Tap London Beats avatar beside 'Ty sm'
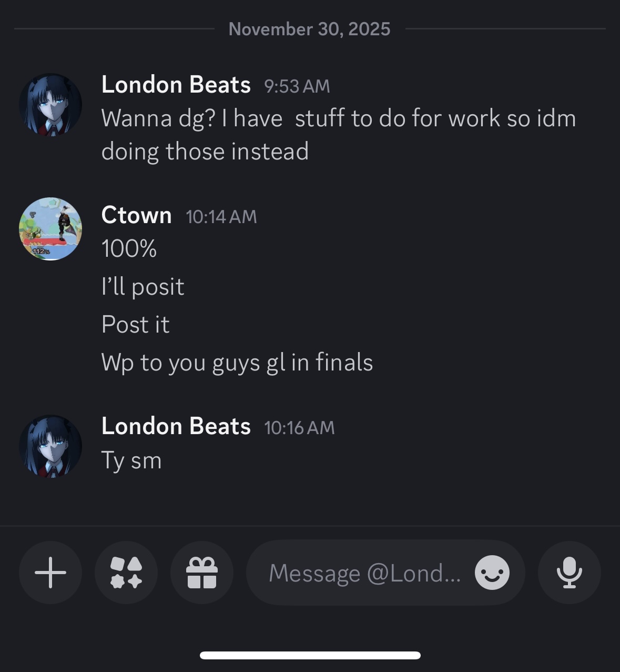 click(x=50, y=446)
